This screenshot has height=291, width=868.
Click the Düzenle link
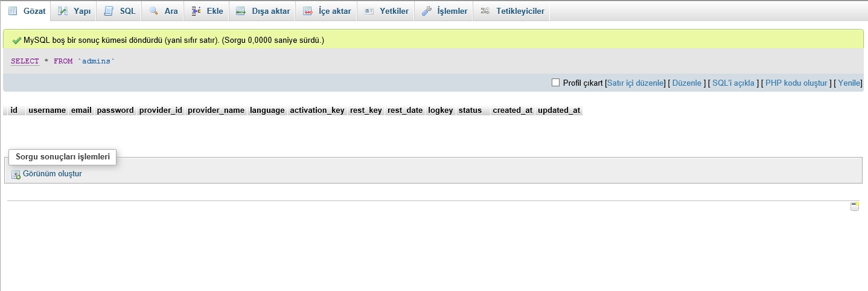(687, 83)
